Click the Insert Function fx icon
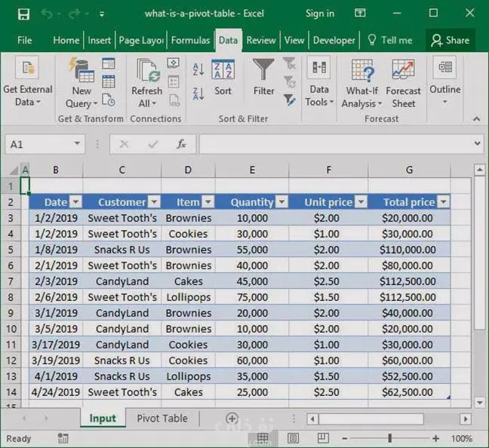This screenshot has height=448, width=489. [x=181, y=144]
